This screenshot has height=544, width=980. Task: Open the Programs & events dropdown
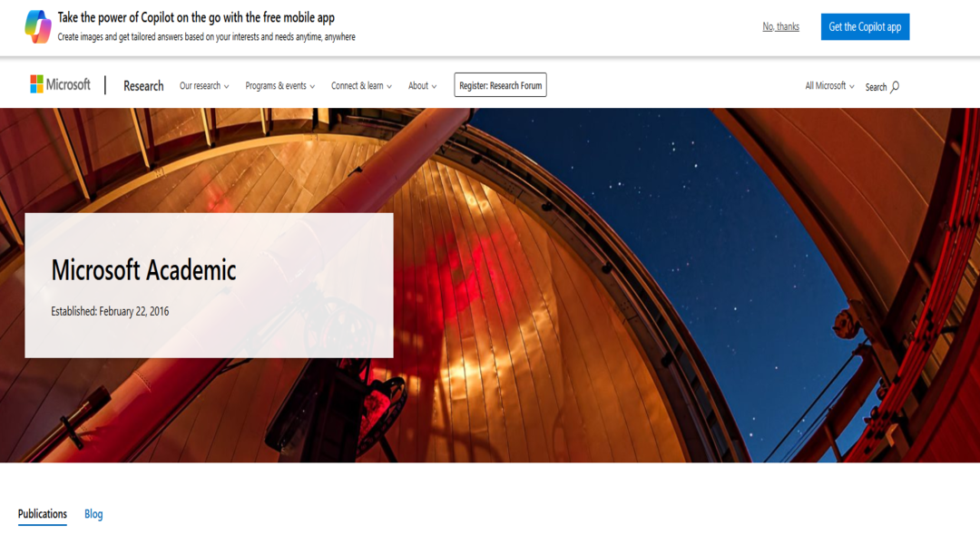click(x=280, y=85)
